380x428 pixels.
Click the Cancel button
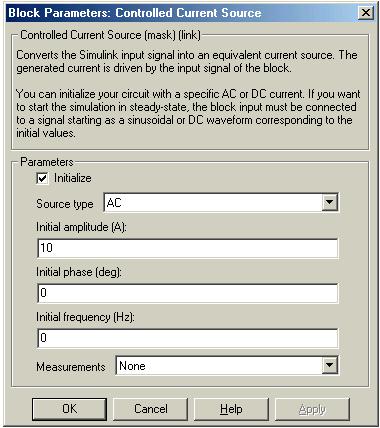[151, 409]
